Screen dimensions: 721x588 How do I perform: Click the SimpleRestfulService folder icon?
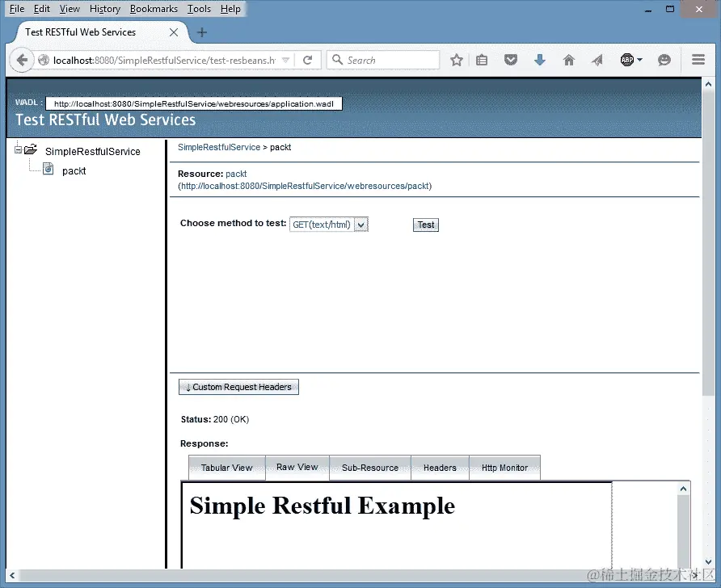pyautogui.click(x=31, y=149)
